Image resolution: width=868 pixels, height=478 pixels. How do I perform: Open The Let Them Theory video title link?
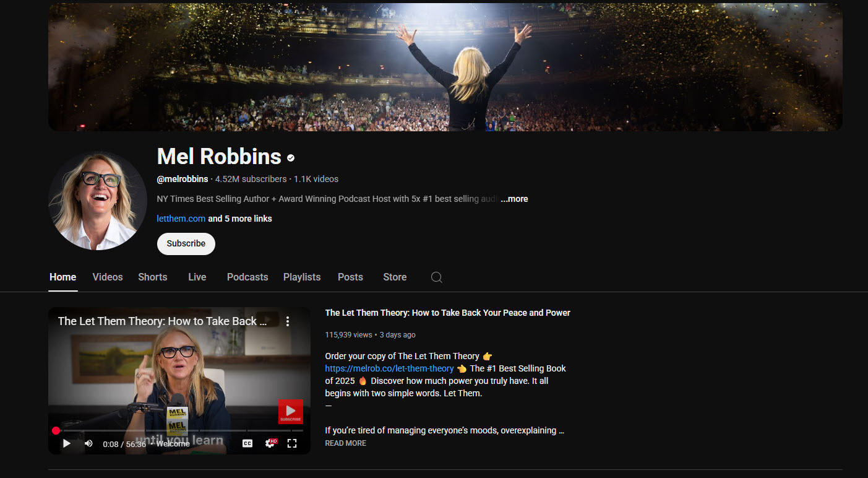tap(448, 313)
